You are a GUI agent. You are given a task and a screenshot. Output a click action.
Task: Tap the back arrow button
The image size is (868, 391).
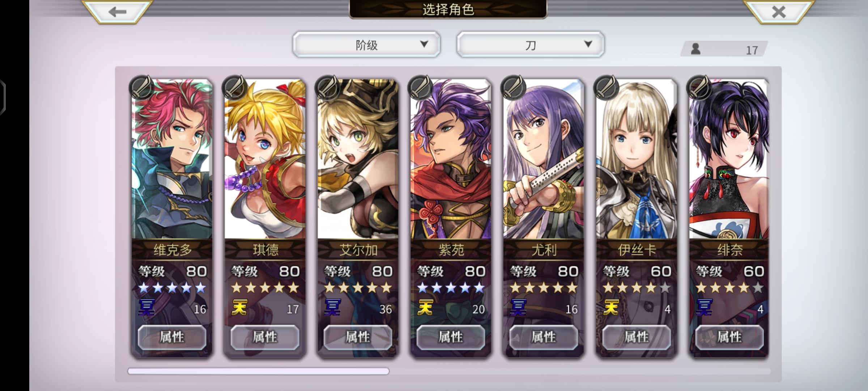pos(117,12)
